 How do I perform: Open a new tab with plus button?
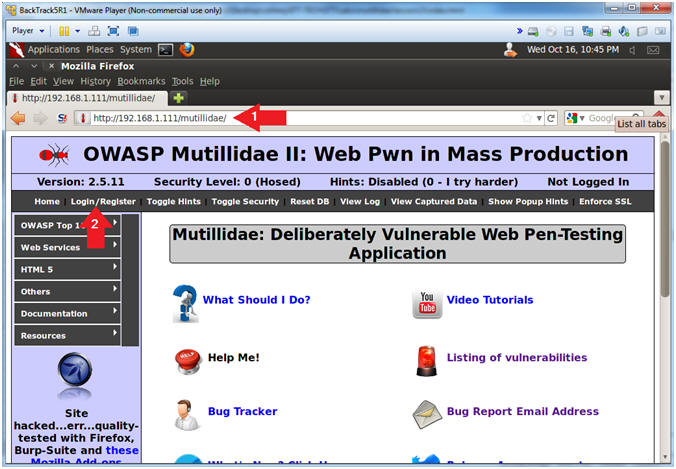(178, 98)
